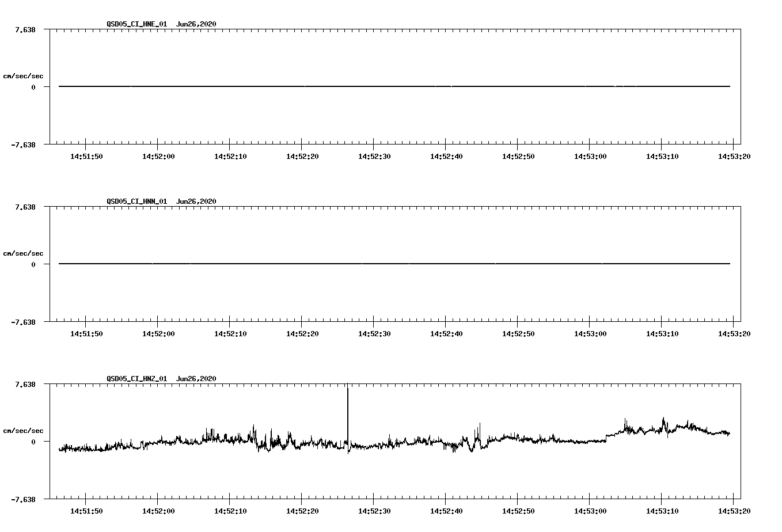The height and width of the screenshot is (532, 782).
Task: Choose the 14:52:20 time label under the HNZ plot
Action: click(x=302, y=511)
